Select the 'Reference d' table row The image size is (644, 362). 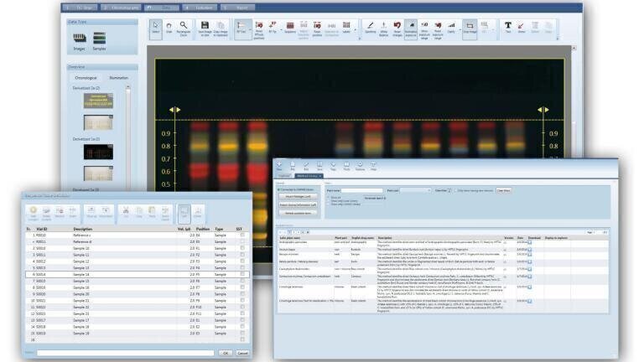click(138, 241)
